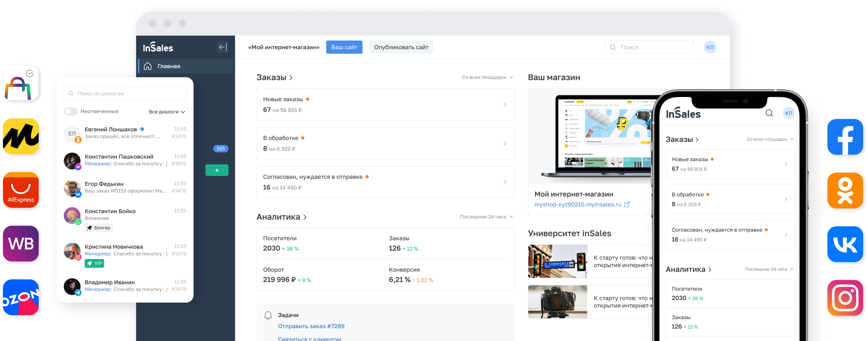Open the Со всех площадок dropdown
This screenshot has height=341, width=868.
coord(487,78)
